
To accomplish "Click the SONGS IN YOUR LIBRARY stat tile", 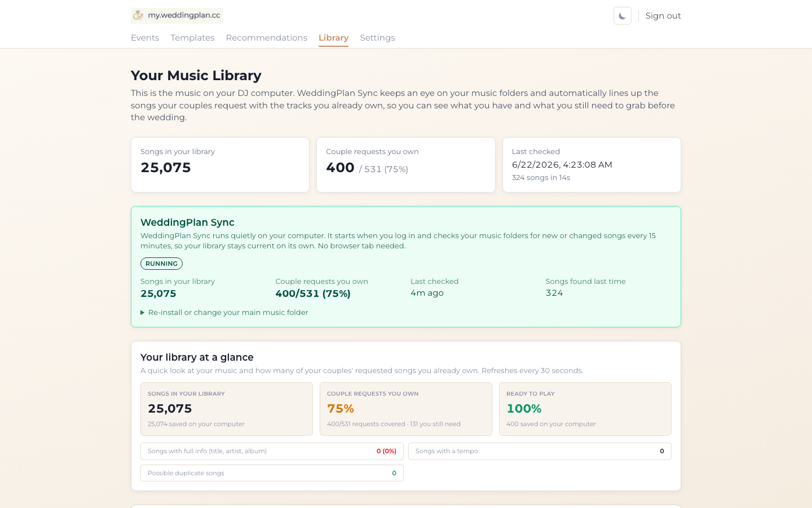I will (x=226, y=409).
